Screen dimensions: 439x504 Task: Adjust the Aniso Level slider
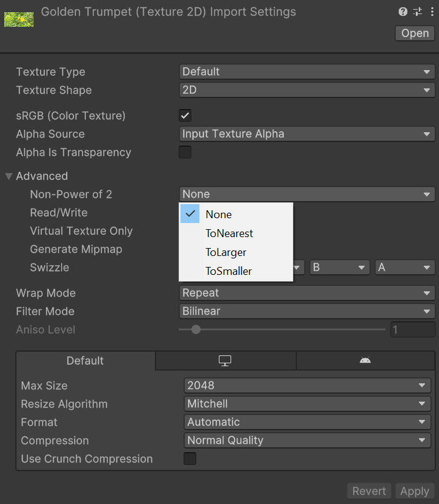tap(195, 329)
